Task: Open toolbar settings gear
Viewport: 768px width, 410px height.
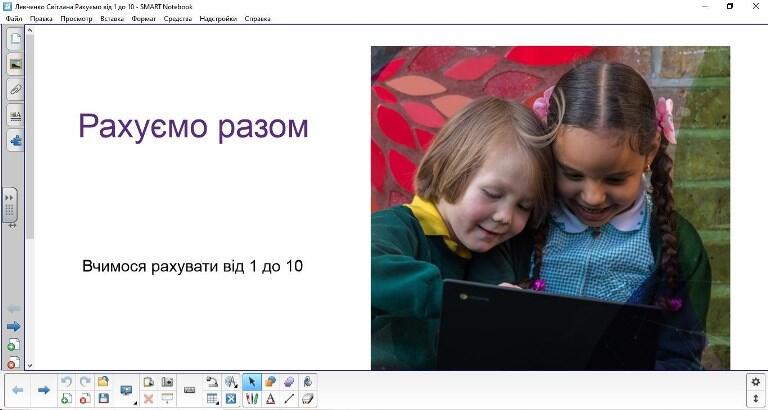Action: coord(755,382)
